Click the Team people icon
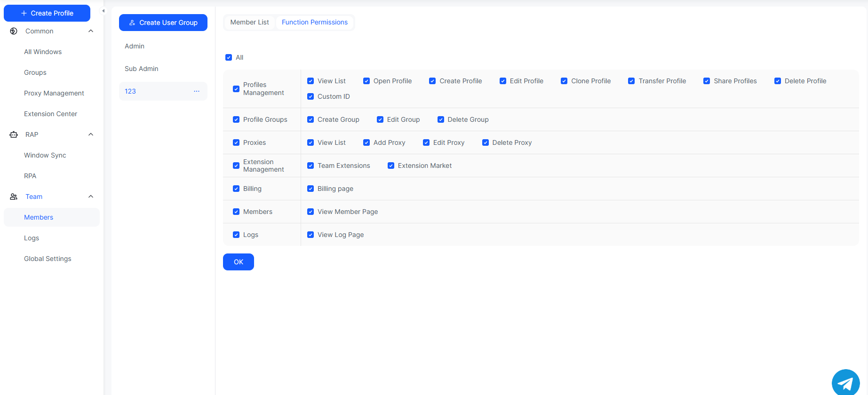Viewport: 868px width, 395px height. [x=14, y=197]
